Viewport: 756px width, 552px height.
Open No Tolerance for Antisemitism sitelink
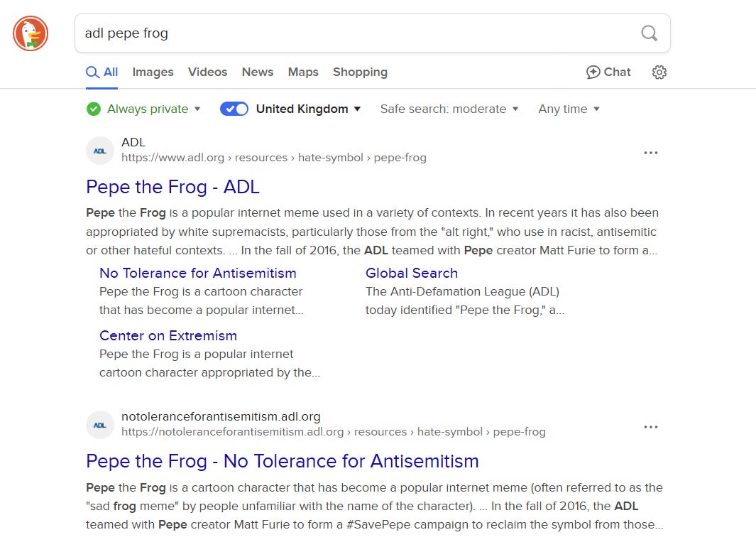click(197, 273)
